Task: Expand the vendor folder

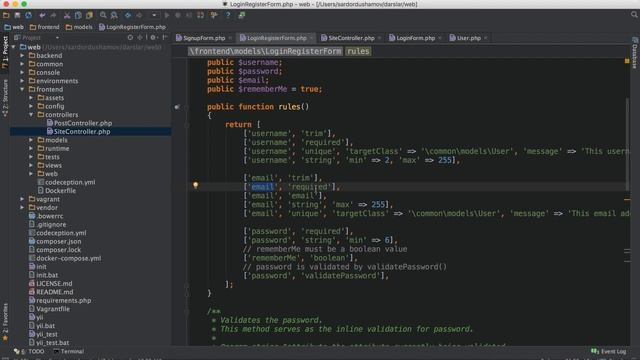Action: click(x=22, y=208)
